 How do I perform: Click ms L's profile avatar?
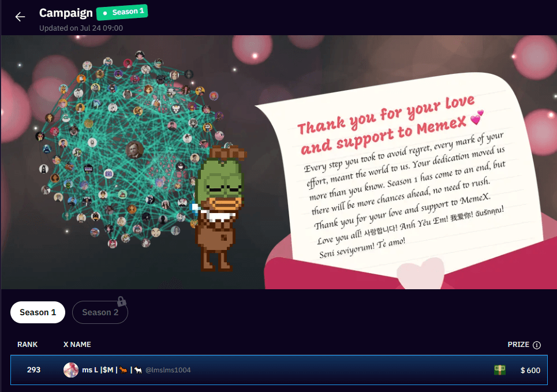point(70,370)
